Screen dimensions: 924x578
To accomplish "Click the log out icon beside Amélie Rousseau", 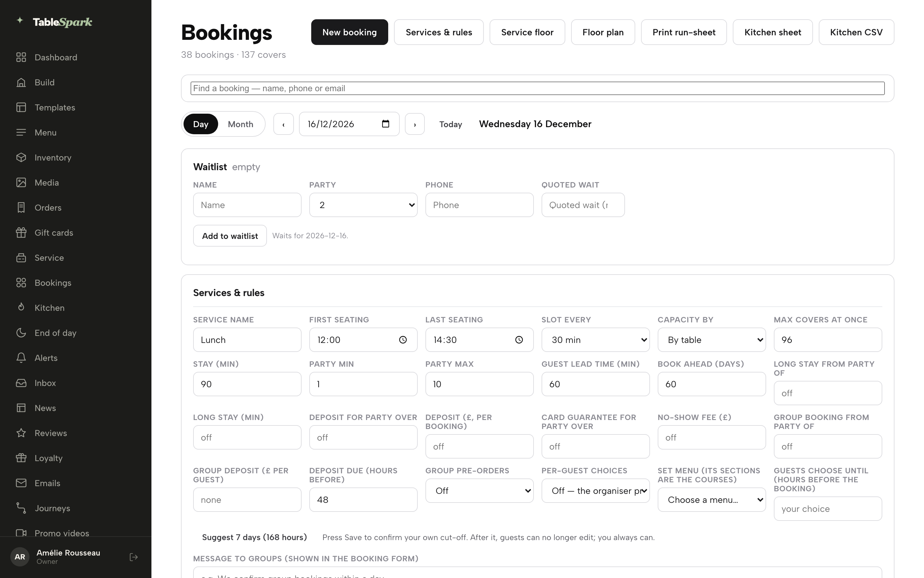I will (134, 557).
